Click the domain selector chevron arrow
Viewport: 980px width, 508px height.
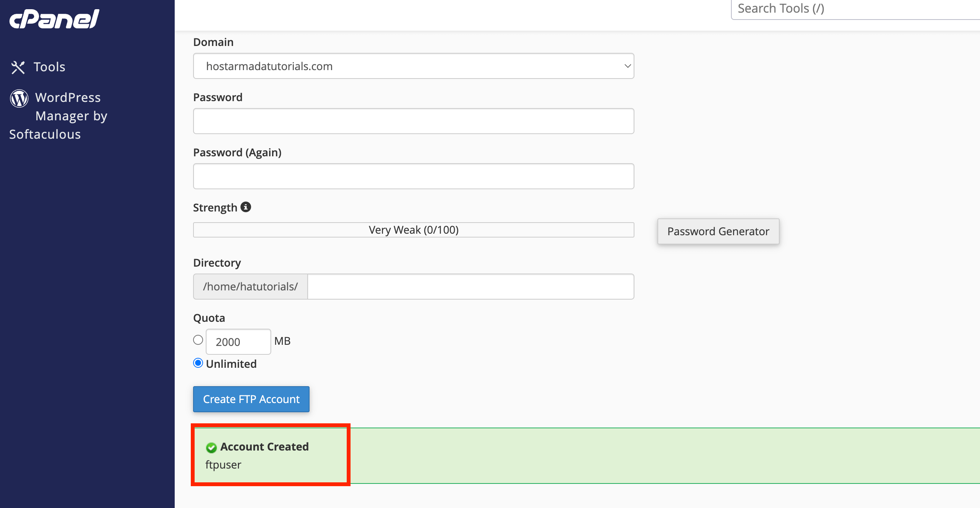[x=627, y=66]
